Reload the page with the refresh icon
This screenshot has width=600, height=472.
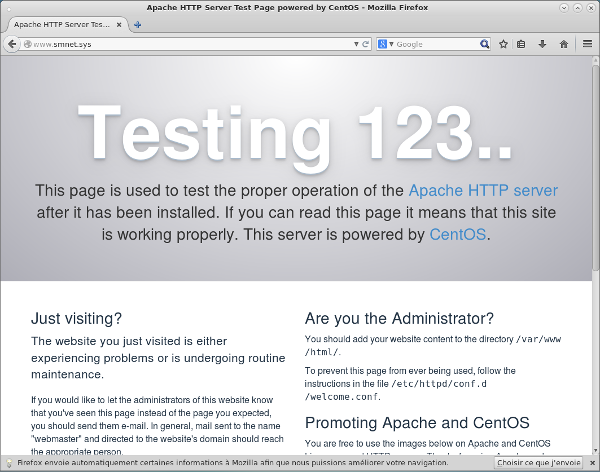(365, 44)
